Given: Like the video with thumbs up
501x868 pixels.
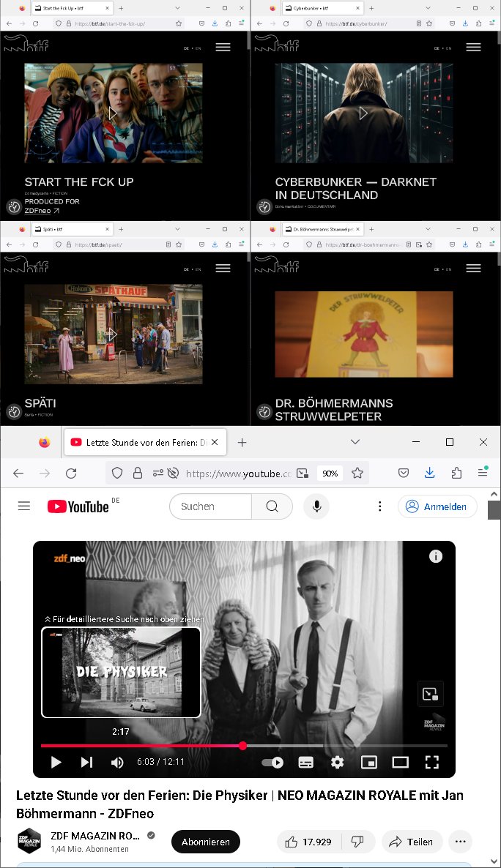Looking at the screenshot, I should point(308,842).
